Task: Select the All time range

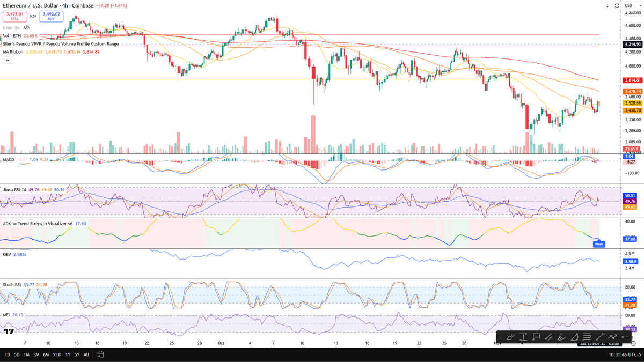Action: click(86, 354)
